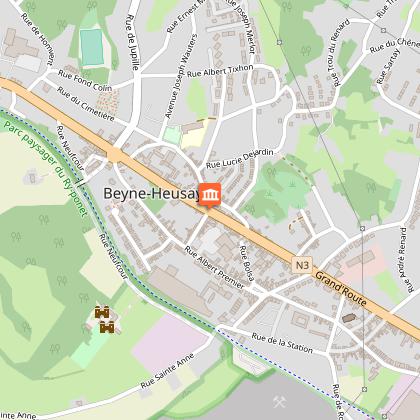Click the Rue de la Station label
The image size is (420, 420).
point(282,343)
